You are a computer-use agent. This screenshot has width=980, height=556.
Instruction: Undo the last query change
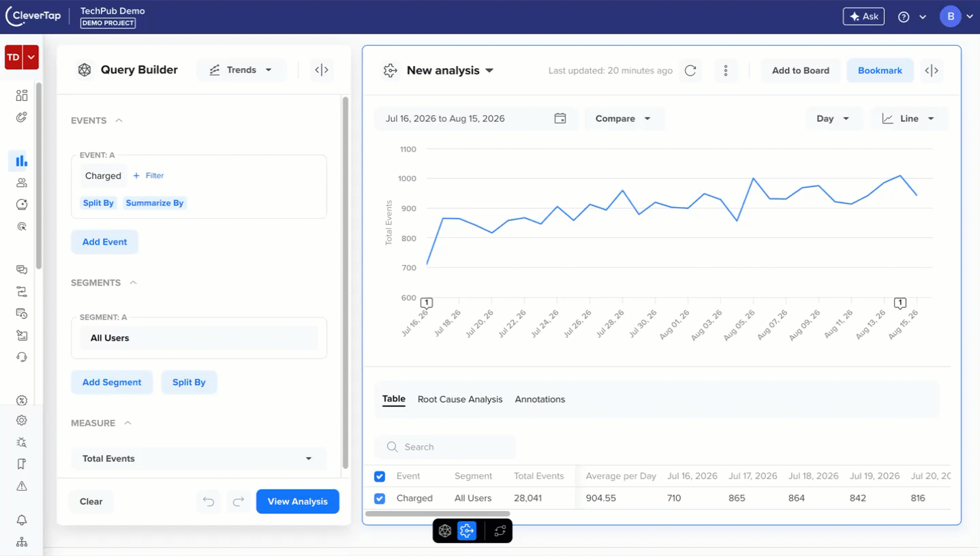point(209,501)
